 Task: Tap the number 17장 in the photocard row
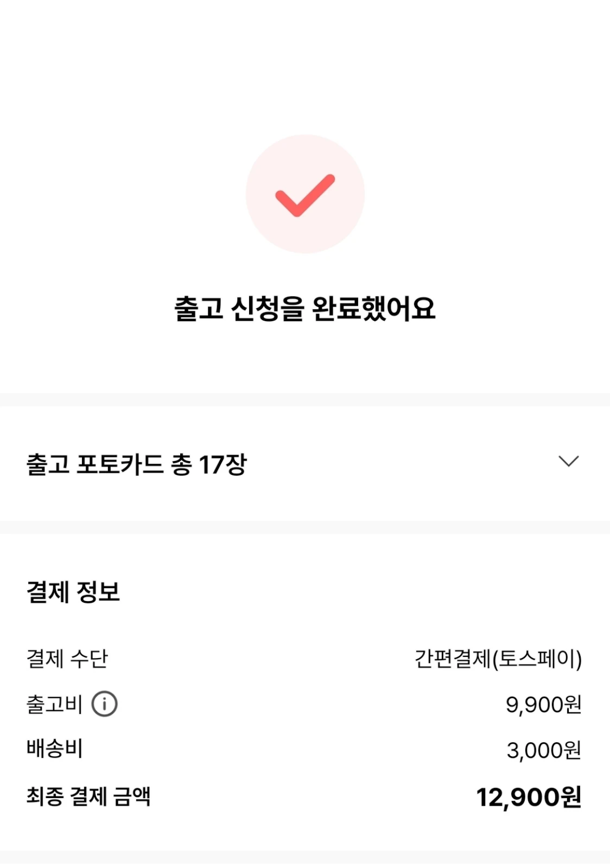pos(223,464)
